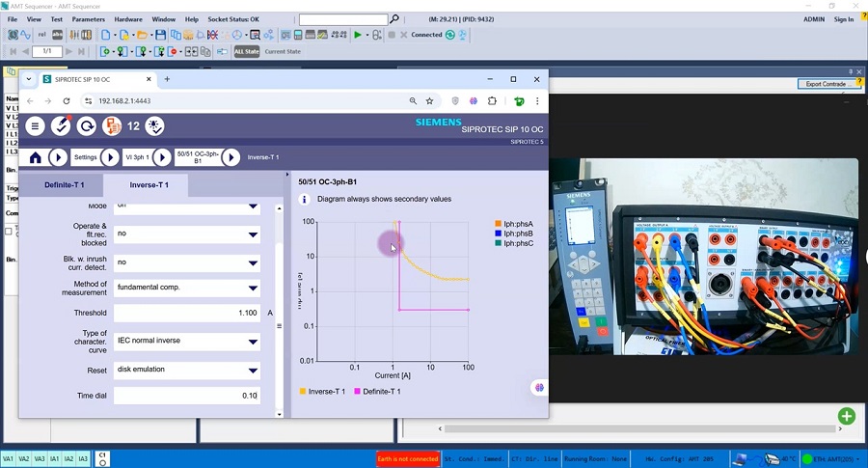Click the search magnifier icon
Screen dimensions: 868x468
(394, 19)
